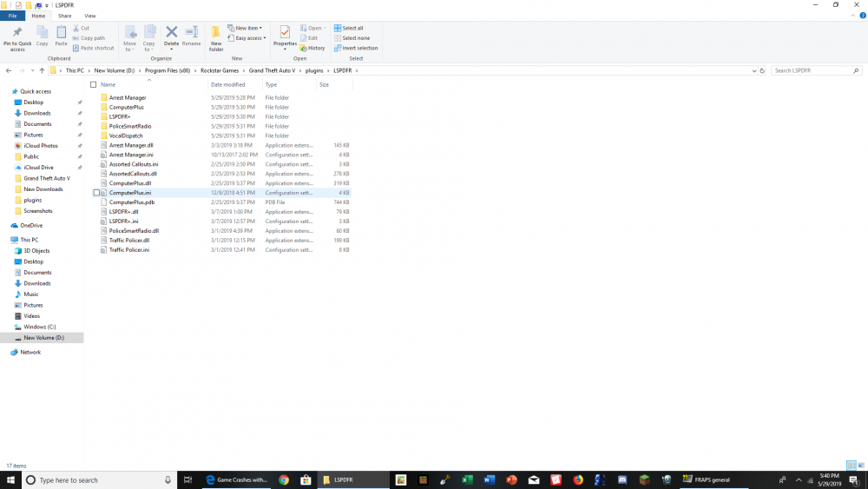Expand the New item dropdown
The width and height of the screenshot is (868, 489).
(x=245, y=29)
